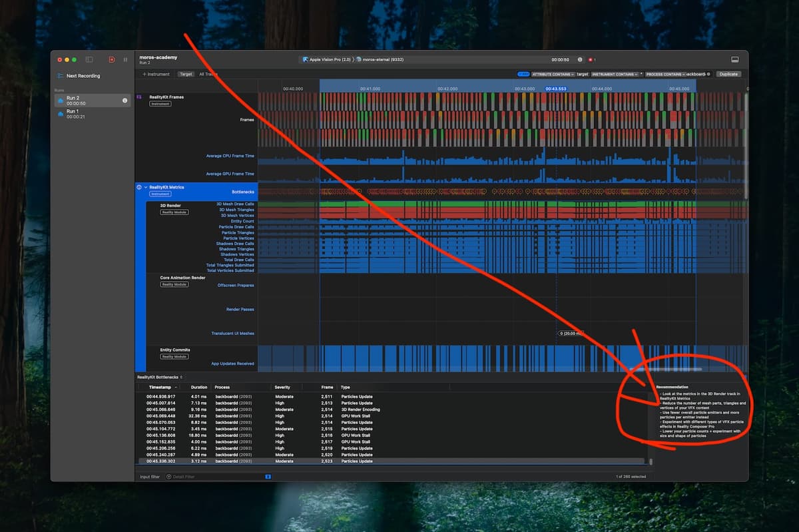Select the RealityKit Frames instrument icon
The image size is (799, 532).
click(x=140, y=97)
